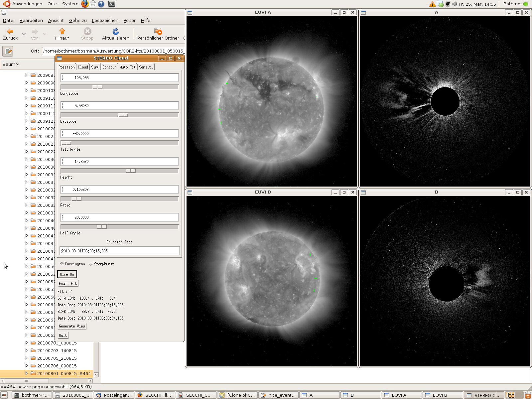Open the volume speaker tray icon

(x=455, y=4)
